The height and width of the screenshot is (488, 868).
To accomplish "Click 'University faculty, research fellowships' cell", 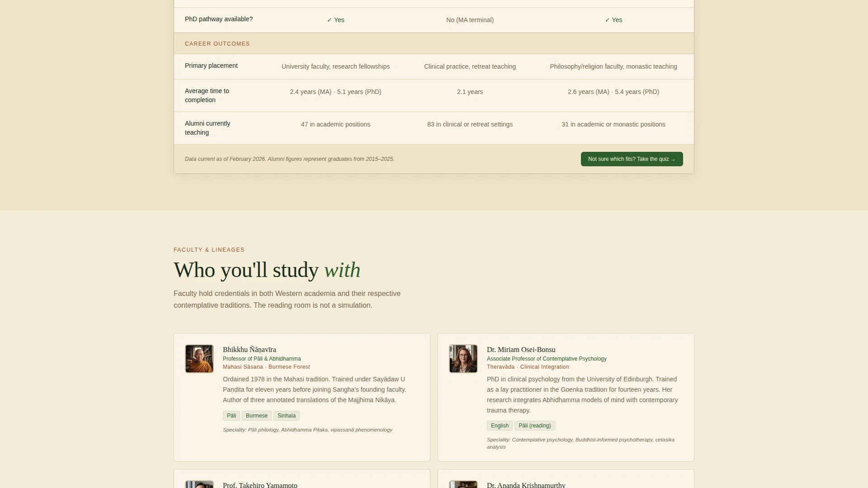I will (x=335, y=66).
